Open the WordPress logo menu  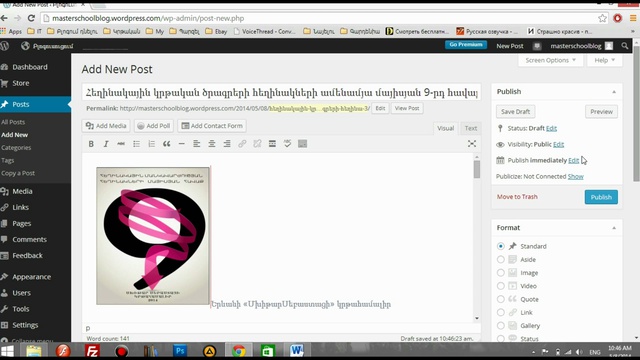click(5, 46)
